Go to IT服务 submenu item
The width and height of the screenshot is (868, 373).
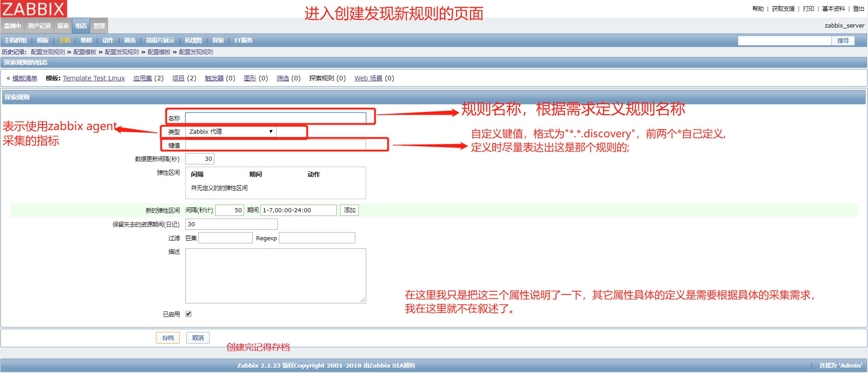(x=243, y=40)
